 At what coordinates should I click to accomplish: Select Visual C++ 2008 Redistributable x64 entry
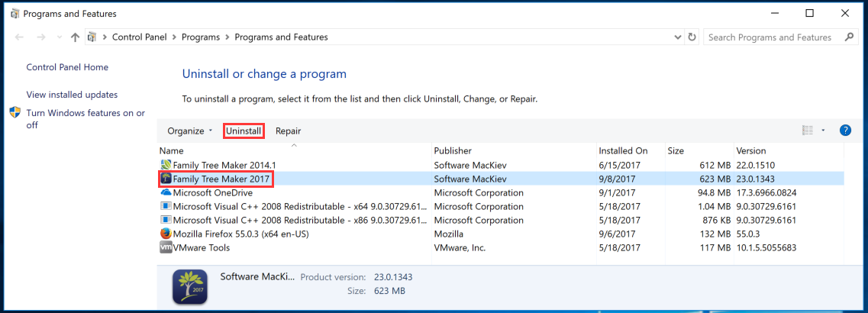click(x=501, y=206)
